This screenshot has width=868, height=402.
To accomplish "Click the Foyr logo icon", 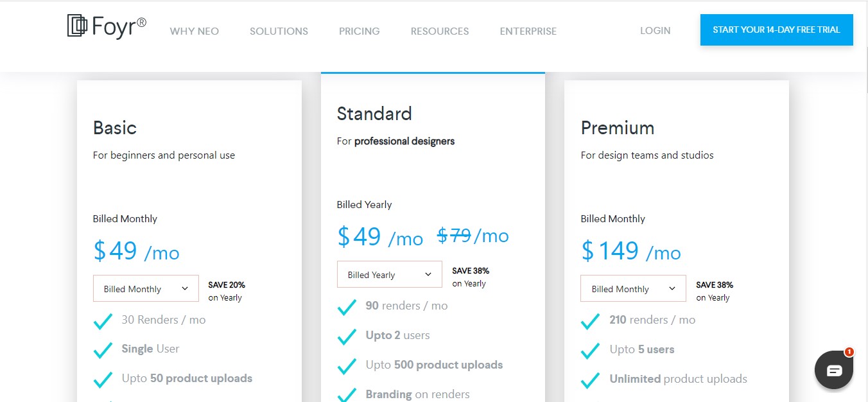I will pyautogui.click(x=78, y=26).
